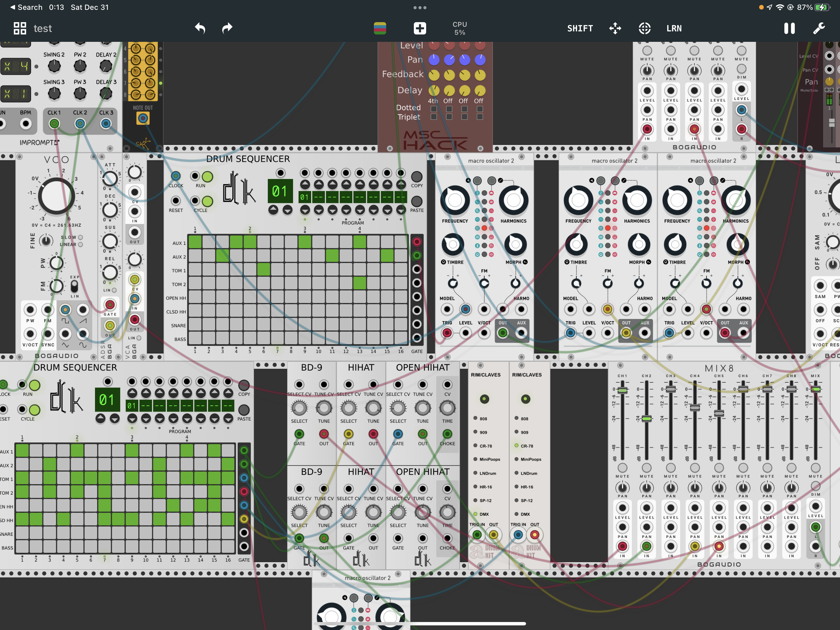Tap the crosshair center view icon

[644, 28]
